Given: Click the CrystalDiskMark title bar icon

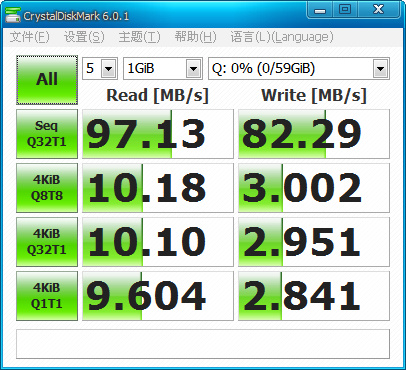Looking at the screenshot, I should point(13,15).
